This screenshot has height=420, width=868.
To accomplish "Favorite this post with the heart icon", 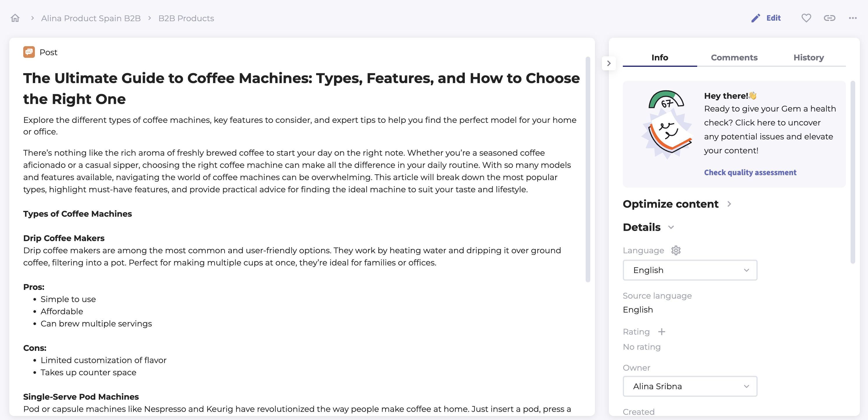I will [806, 18].
